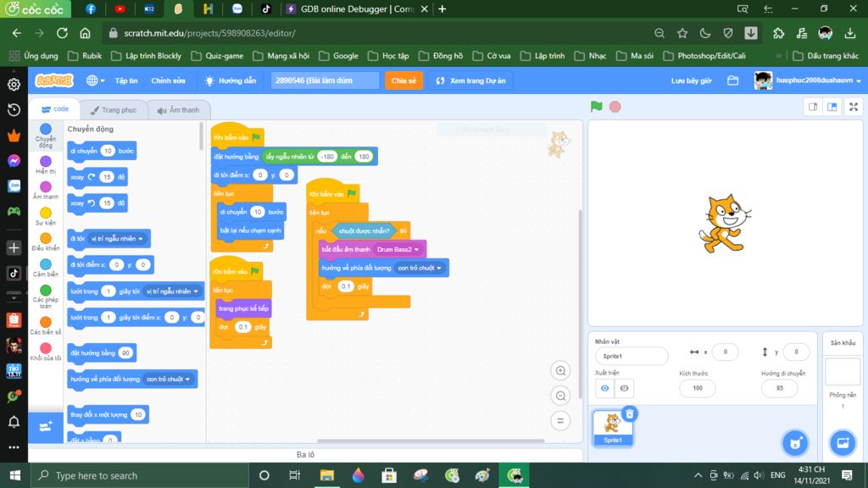Click the Chia sẻ button
The width and height of the screenshot is (868, 488).
[x=403, y=80]
